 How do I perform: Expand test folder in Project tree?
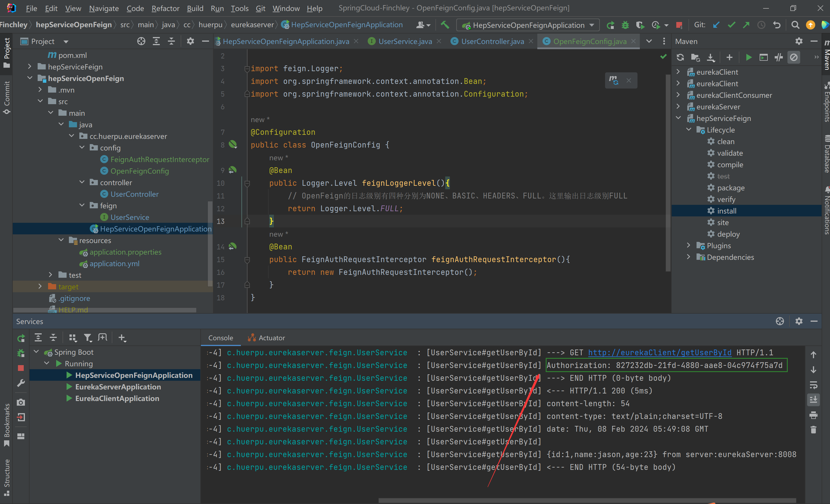coord(51,275)
